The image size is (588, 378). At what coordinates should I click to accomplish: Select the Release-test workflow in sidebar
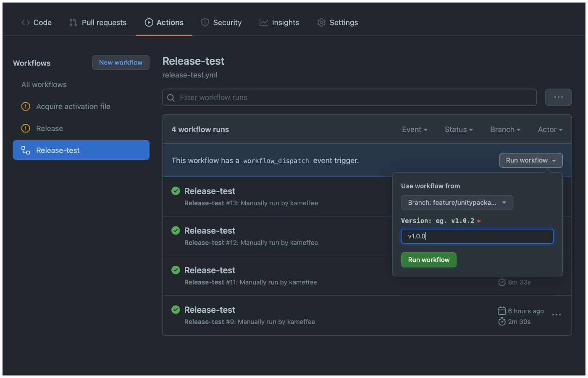pyautogui.click(x=81, y=150)
